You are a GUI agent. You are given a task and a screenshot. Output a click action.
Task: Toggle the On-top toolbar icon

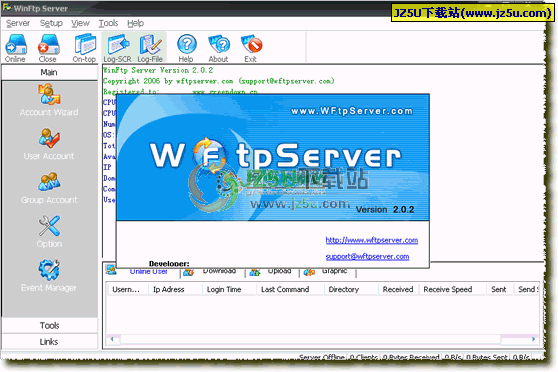(85, 48)
